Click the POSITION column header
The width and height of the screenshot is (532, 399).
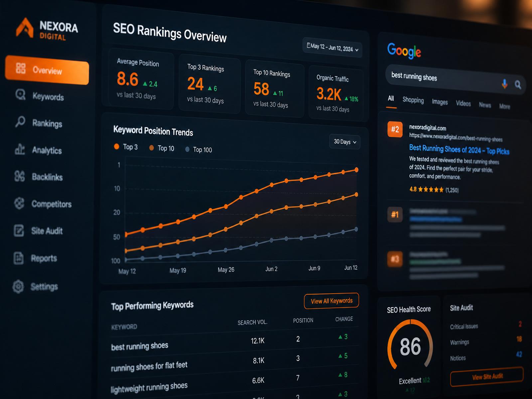click(x=303, y=321)
